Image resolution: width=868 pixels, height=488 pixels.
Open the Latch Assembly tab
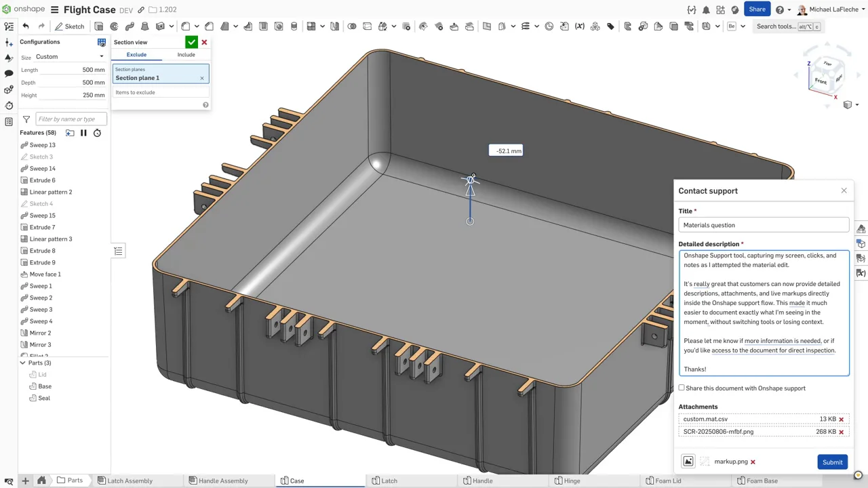tap(129, 481)
